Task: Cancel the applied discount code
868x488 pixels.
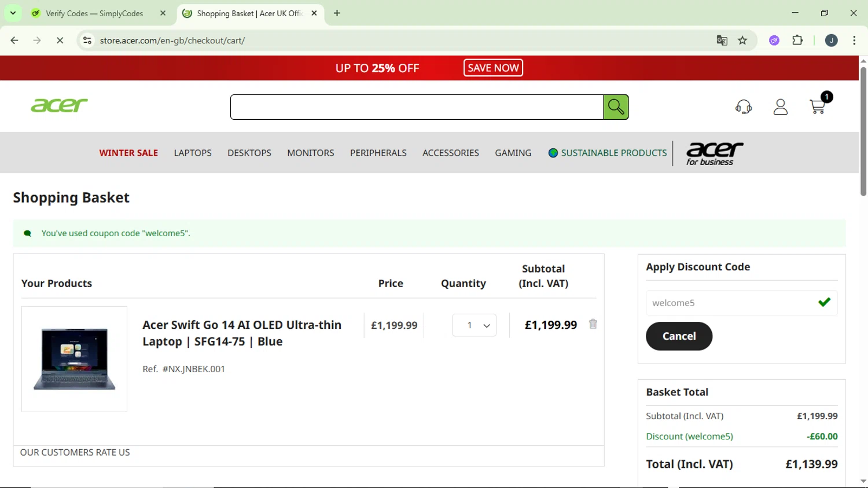Action: pos(679,336)
